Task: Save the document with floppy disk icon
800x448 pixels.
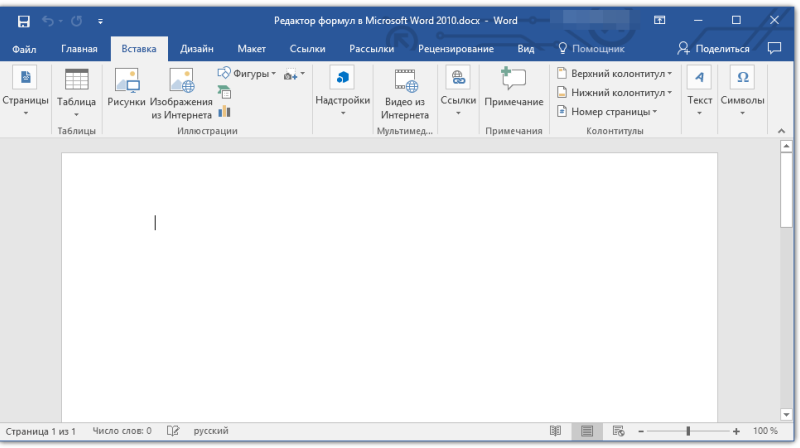Action: tap(23, 21)
